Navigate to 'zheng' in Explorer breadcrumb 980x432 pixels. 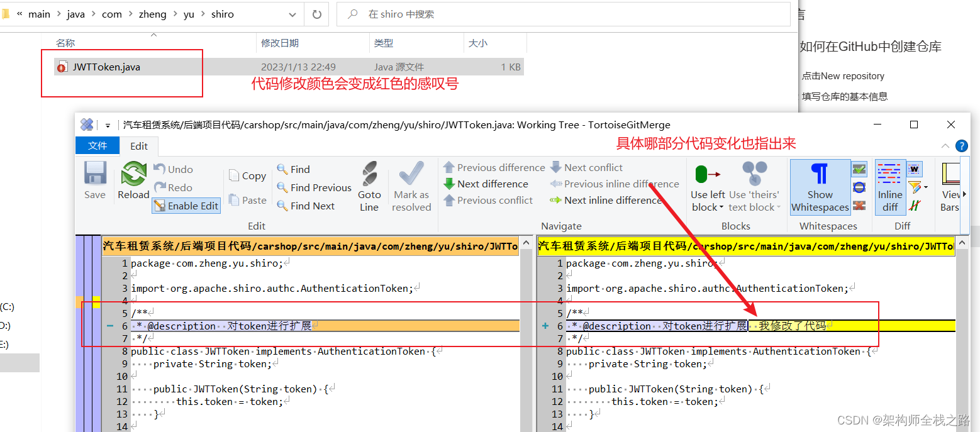152,14
